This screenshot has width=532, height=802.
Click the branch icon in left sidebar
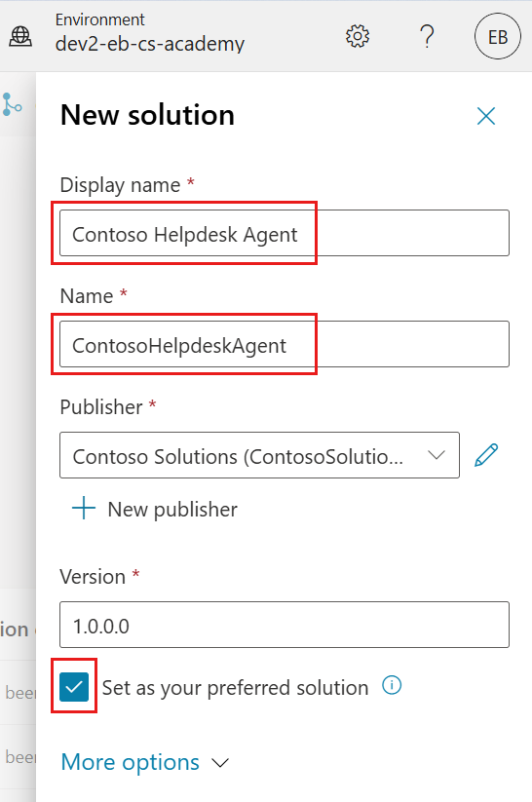pyautogui.click(x=12, y=104)
